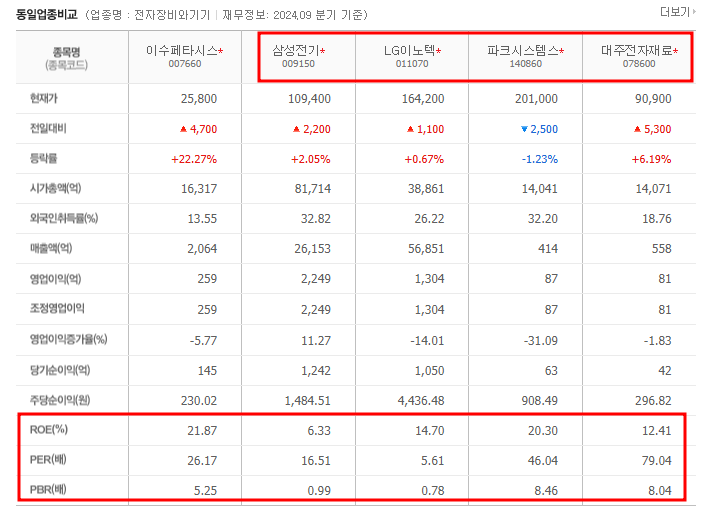Select the falling change value 2,500
The height and width of the screenshot is (514, 701).
[544, 129]
